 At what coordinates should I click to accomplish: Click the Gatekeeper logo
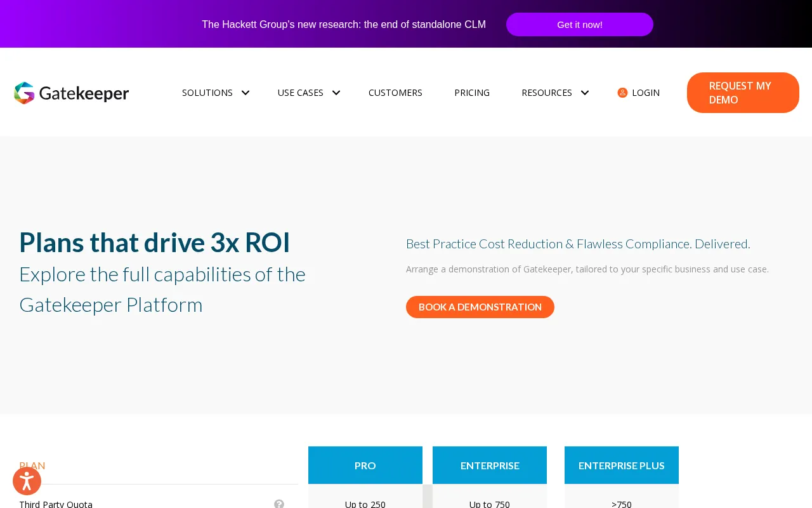[71, 93]
